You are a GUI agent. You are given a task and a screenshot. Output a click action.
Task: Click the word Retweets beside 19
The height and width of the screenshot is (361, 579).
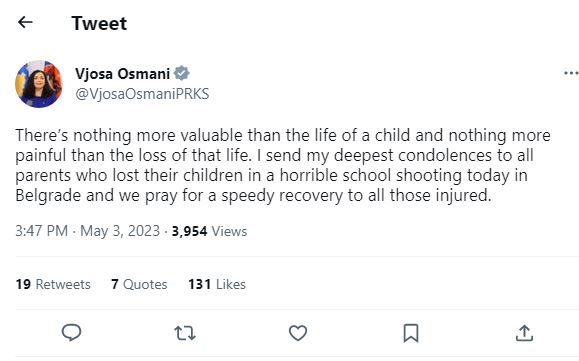point(63,284)
